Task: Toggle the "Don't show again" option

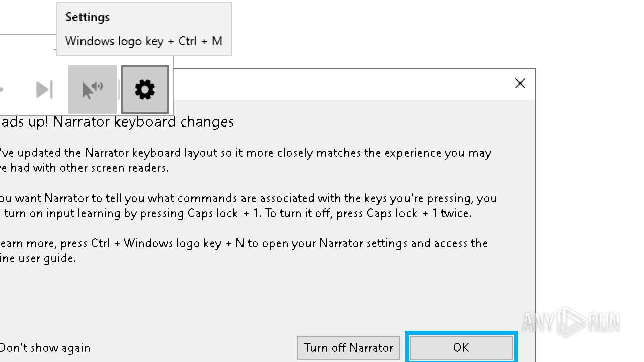Action: 44,348
